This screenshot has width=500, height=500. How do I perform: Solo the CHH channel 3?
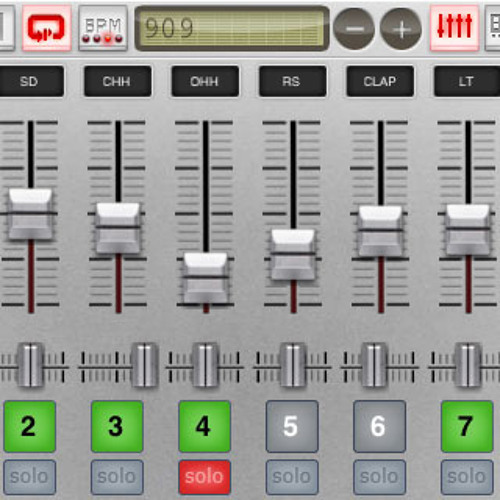(x=117, y=477)
